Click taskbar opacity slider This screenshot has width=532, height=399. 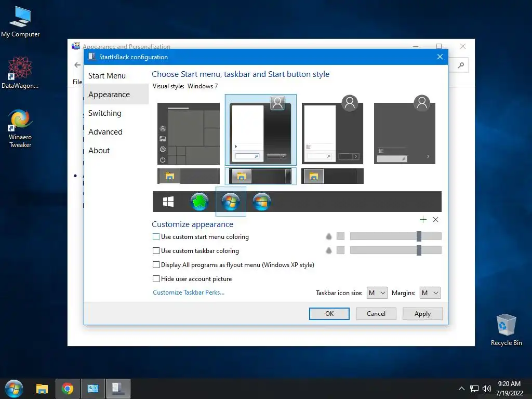[395, 250]
